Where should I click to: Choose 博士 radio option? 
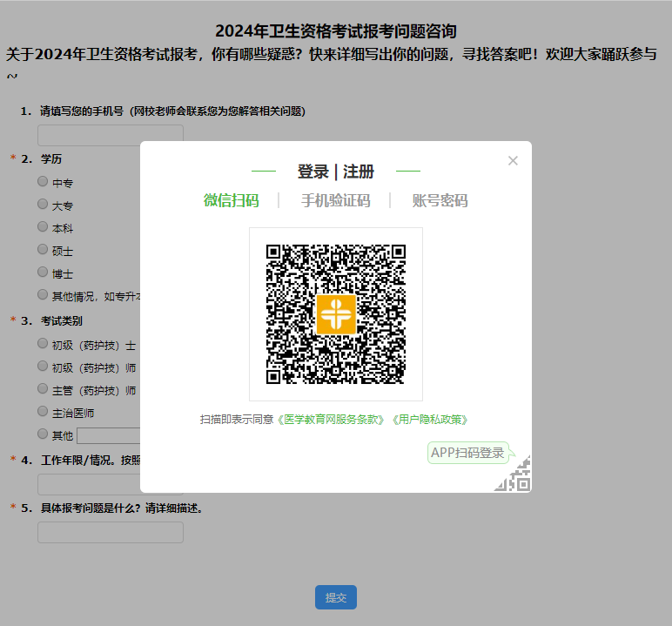pyautogui.click(x=43, y=273)
